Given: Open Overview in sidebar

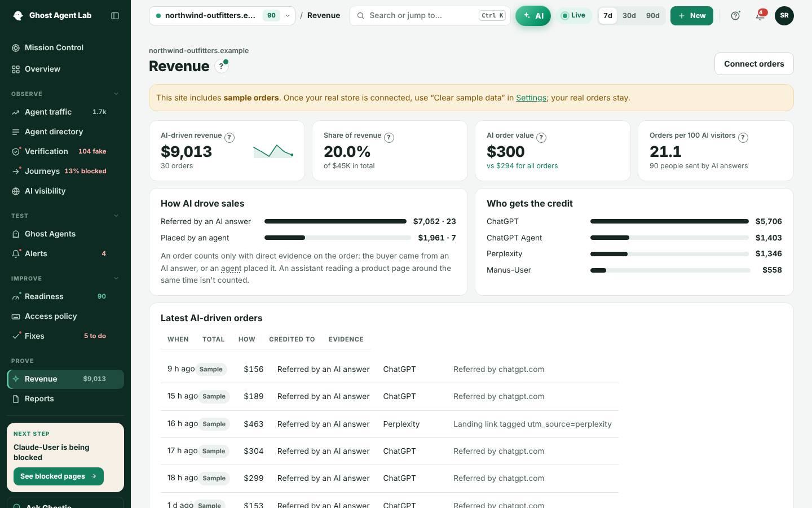Looking at the screenshot, I should [65, 69].
